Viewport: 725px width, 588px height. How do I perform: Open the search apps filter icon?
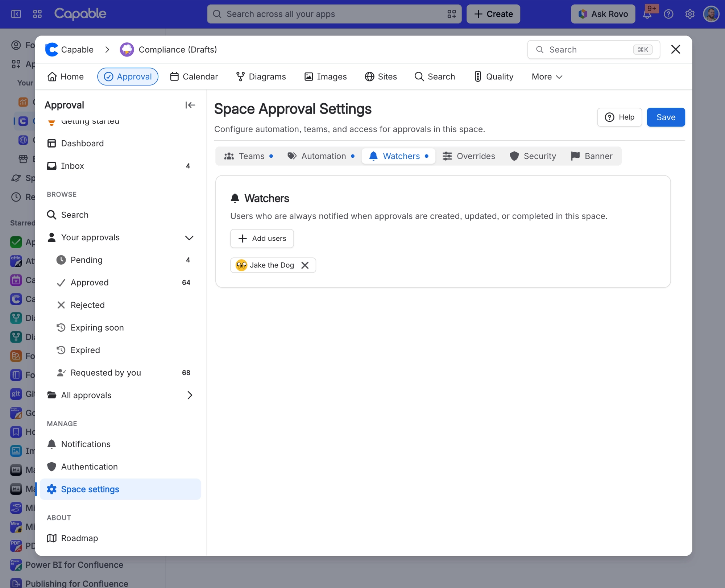pos(452,14)
